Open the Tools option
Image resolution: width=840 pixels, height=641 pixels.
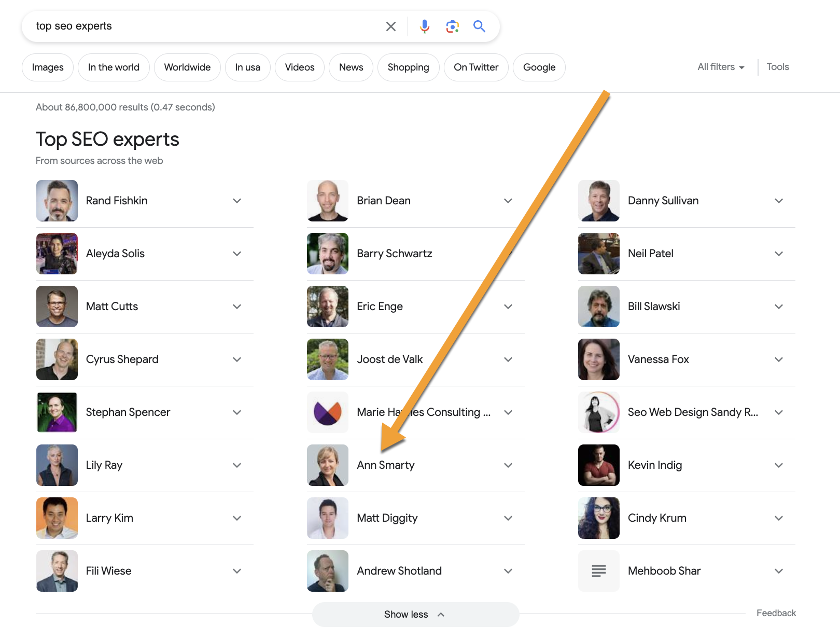[778, 67]
